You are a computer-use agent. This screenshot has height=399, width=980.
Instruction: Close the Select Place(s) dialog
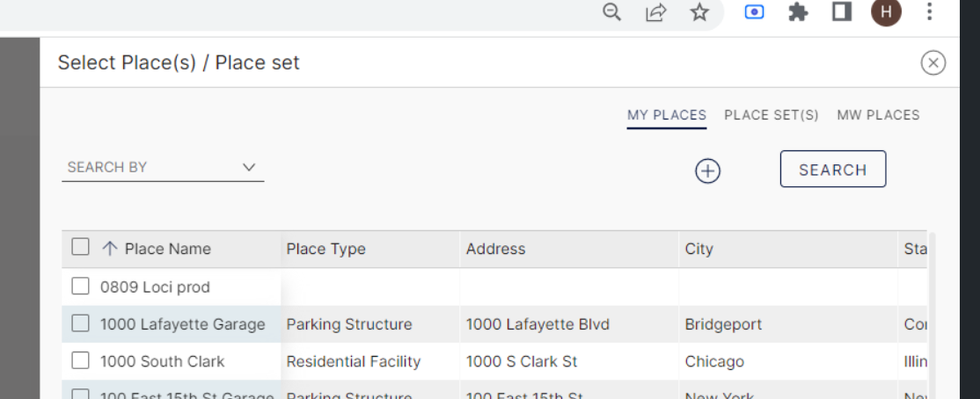point(933,63)
